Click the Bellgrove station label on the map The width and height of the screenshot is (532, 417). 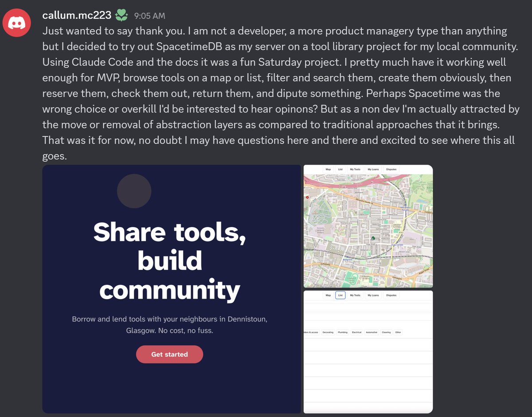348,260
